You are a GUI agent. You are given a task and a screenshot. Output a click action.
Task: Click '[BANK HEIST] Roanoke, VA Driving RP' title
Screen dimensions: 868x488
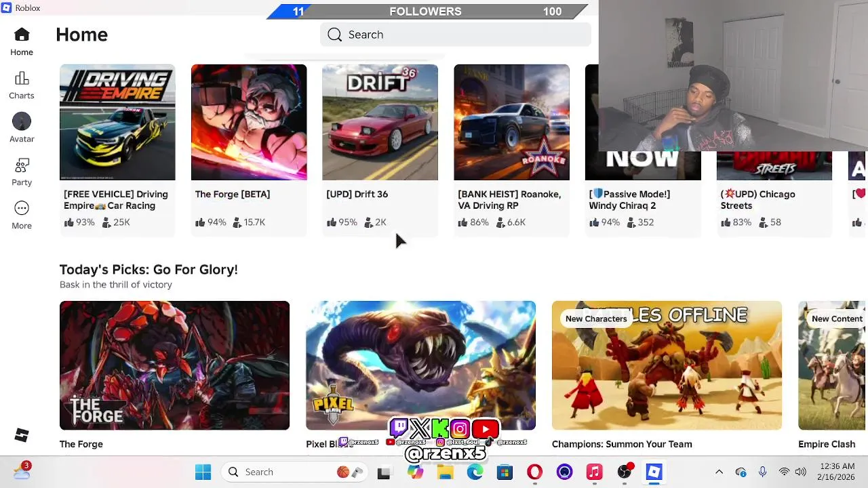click(509, 200)
